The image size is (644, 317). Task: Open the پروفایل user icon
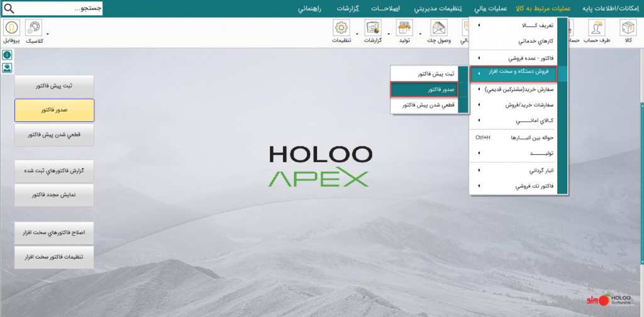[11, 28]
